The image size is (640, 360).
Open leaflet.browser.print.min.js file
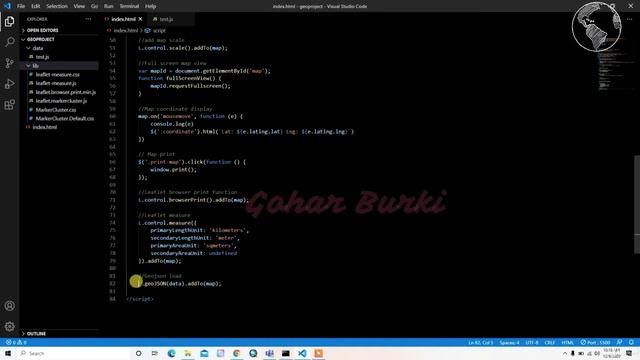click(65, 92)
